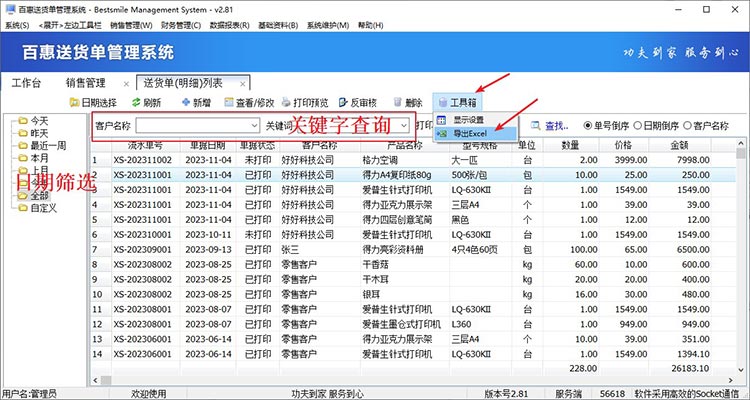This screenshot has height=400, width=750.
Task: Click the 干香菇 product cell
Action: (375, 265)
